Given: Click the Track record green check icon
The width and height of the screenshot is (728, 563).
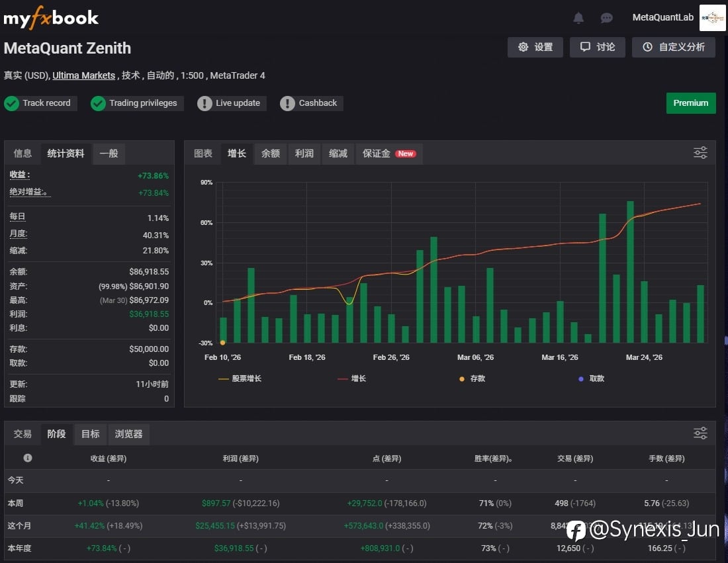Looking at the screenshot, I should pos(12,103).
